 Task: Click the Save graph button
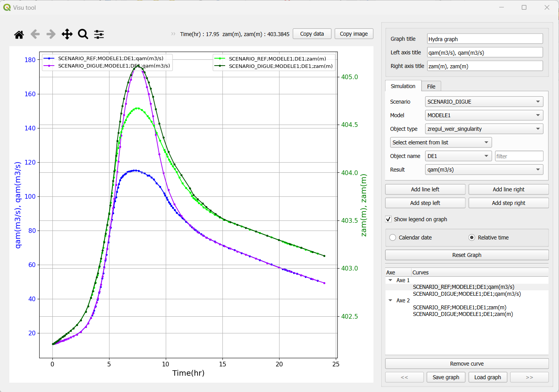(446, 377)
